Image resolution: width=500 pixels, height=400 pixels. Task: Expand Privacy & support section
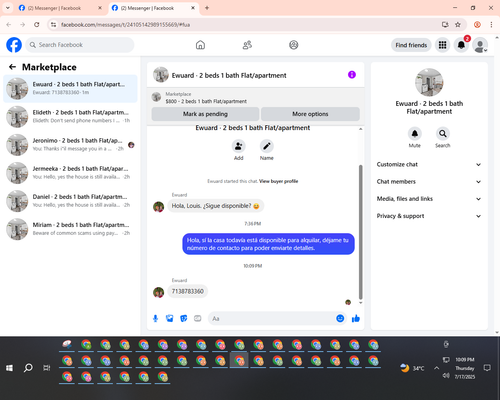click(x=429, y=216)
